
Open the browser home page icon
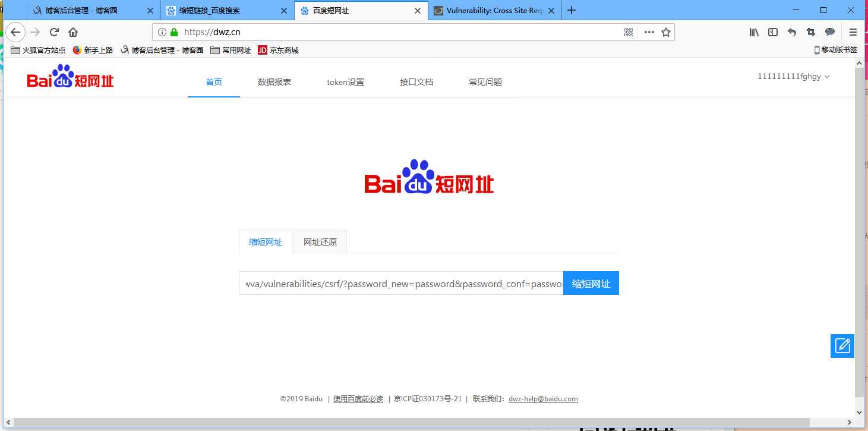click(73, 32)
